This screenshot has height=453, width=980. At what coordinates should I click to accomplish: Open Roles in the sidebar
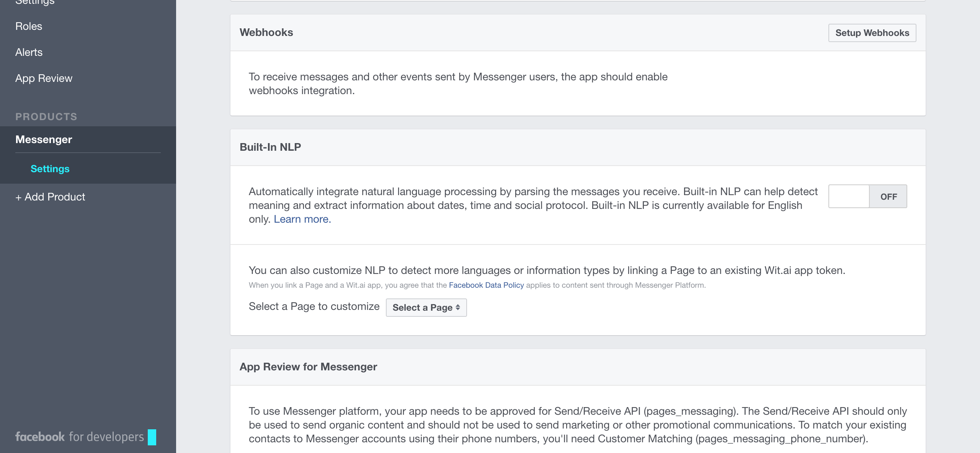tap(29, 26)
